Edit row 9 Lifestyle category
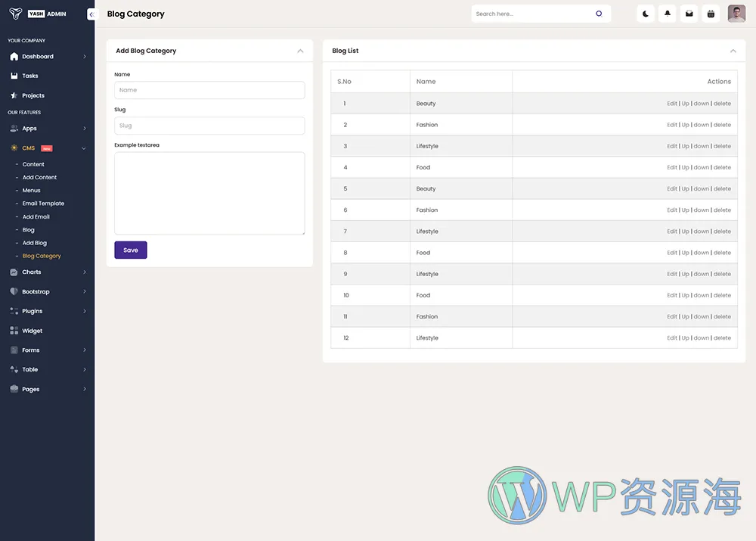The width and height of the screenshot is (756, 541). (x=672, y=274)
